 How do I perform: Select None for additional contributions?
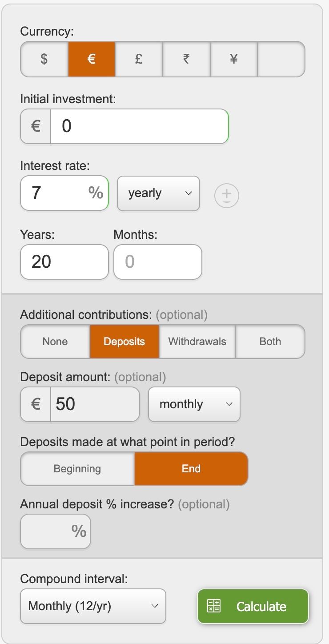point(55,342)
